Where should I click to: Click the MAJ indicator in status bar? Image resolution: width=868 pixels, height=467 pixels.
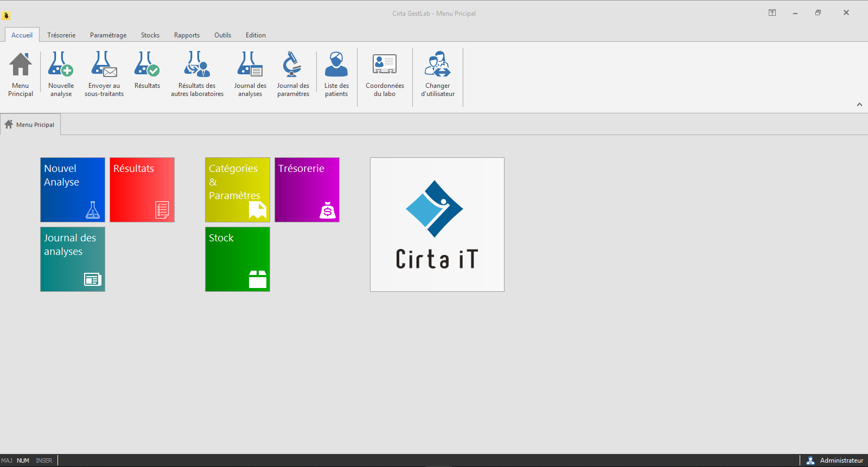[7, 460]
